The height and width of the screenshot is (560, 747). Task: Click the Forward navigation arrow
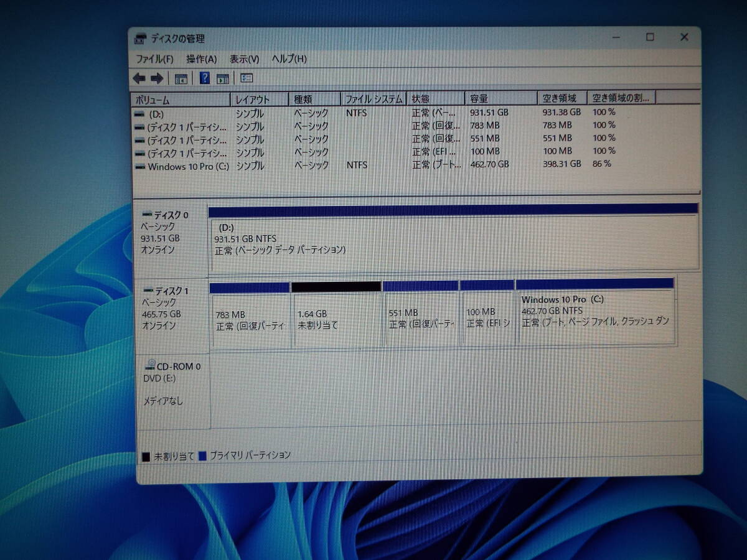tap(156, 78)
